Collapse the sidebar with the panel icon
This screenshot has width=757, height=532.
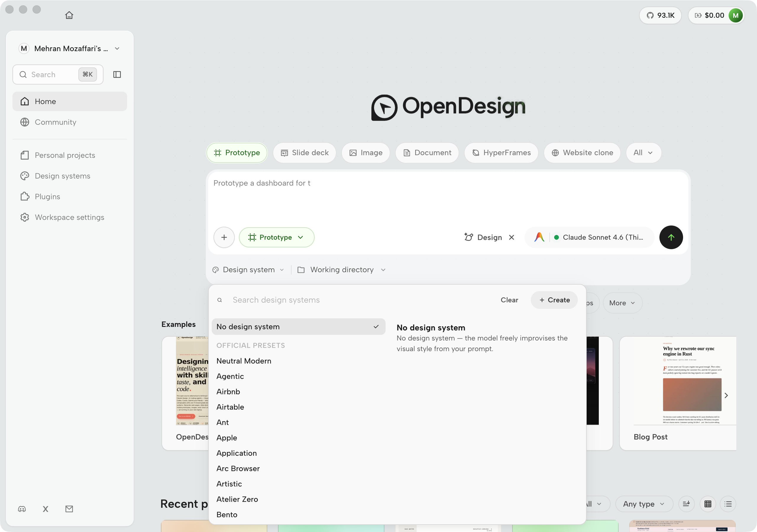pyautogui.click(x=117, y=74)
